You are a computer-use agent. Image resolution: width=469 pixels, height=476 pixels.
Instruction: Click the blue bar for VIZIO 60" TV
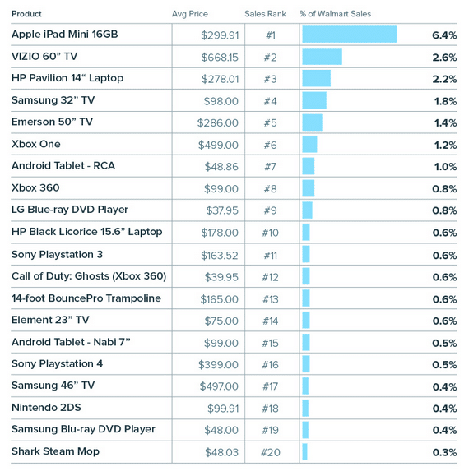point(322,57)
